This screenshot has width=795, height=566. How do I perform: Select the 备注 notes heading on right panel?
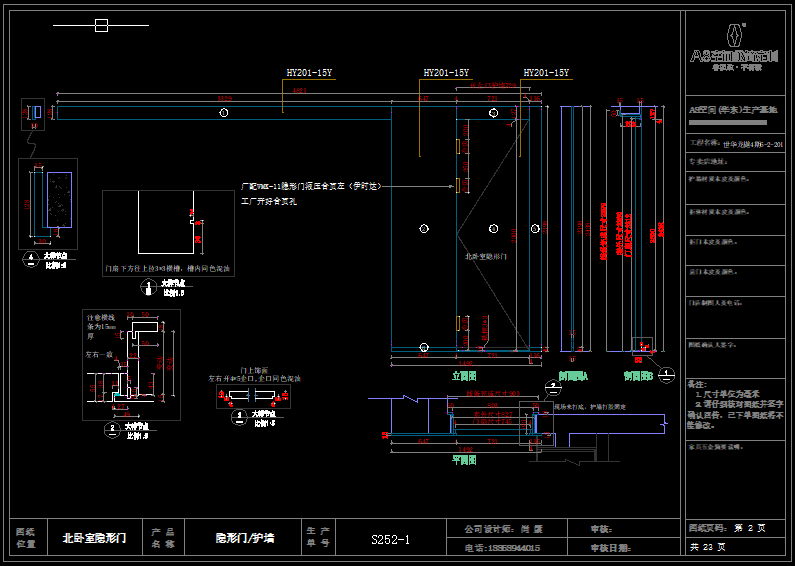tap(698, 384)
